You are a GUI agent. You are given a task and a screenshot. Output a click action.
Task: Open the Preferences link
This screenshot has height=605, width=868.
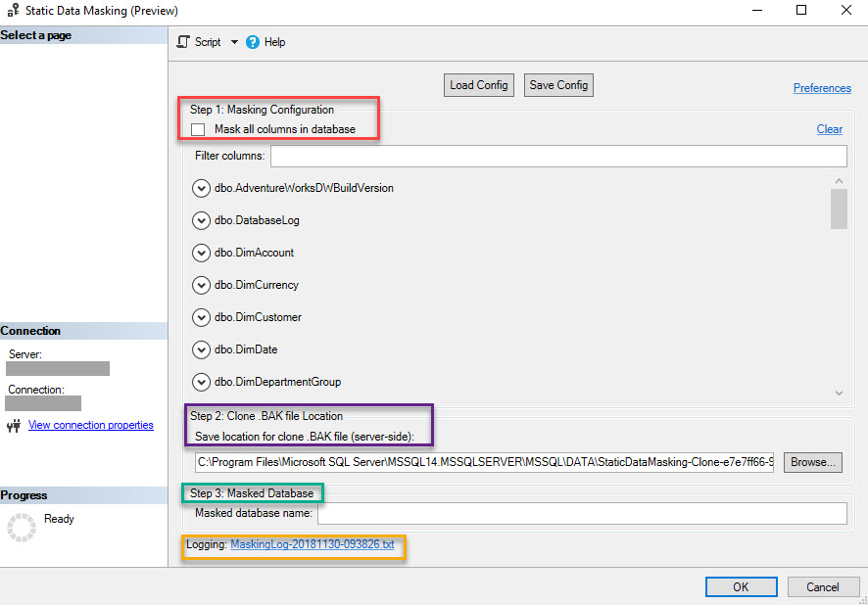pyautogui.click(x=822, y=88)
